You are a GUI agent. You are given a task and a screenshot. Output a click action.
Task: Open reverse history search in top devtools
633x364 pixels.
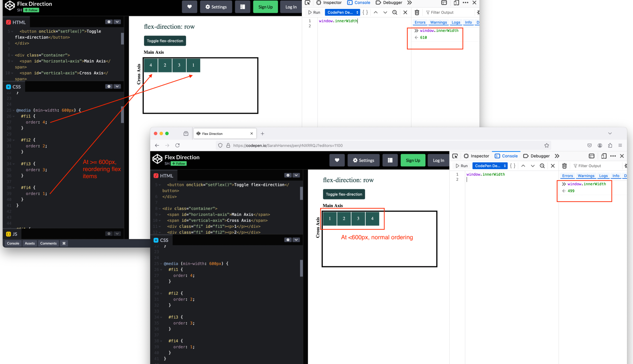coord(395,12)
